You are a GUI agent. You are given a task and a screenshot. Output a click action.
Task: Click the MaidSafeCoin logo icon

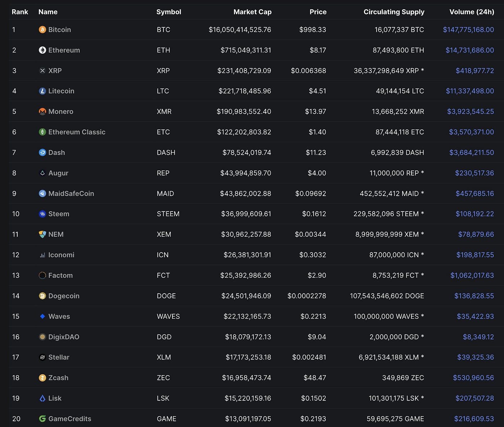(x=42, y=194)
